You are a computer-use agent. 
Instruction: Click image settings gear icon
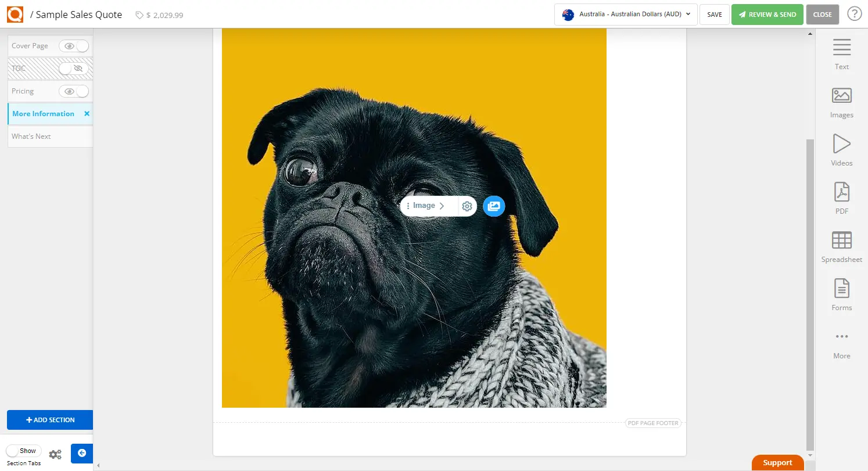click(467, 206)
